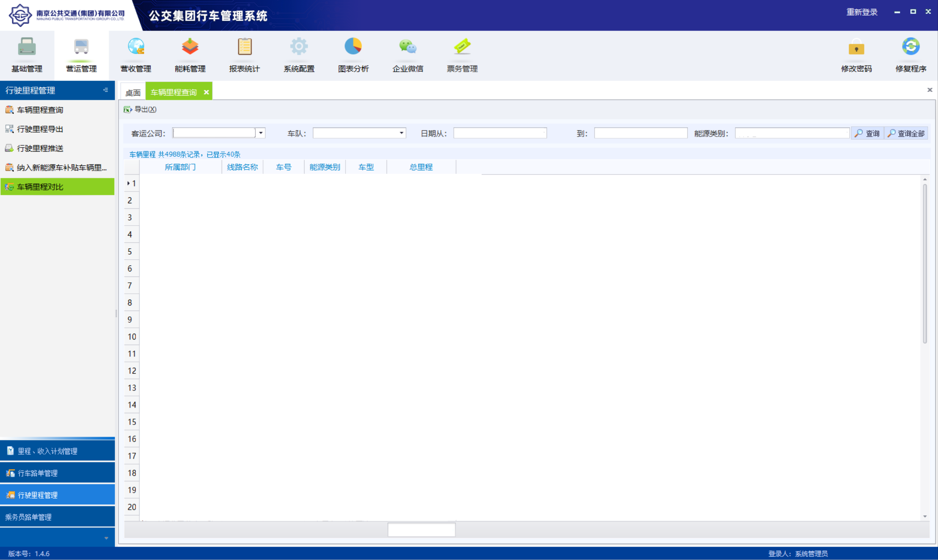Click the 查询 search button

(x=867, y=133)
